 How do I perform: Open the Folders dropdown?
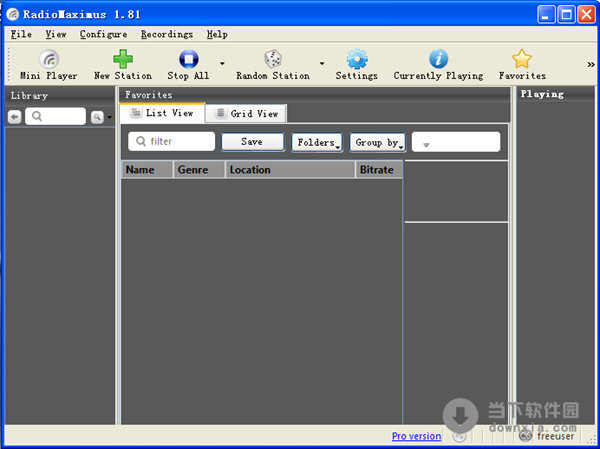pos(317,142)
